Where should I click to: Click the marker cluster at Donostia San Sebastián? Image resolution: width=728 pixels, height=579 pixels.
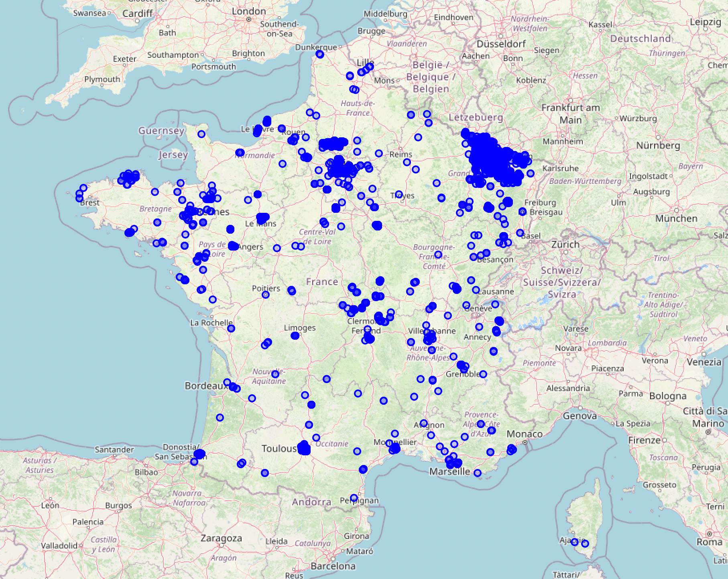click(199, 454)
